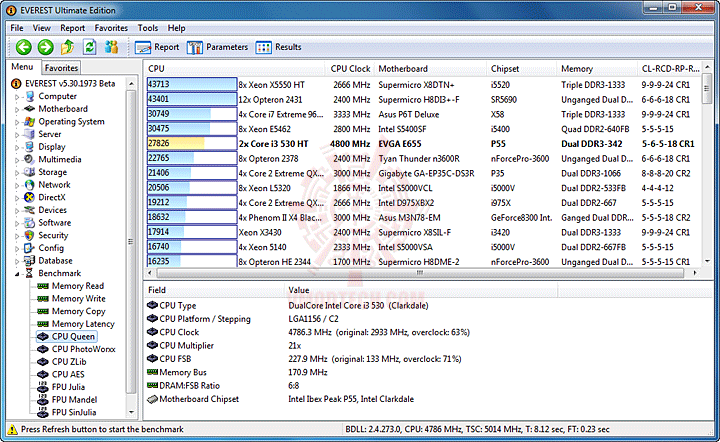
Task: Open the Help menu
Action: click(x=176, y=28)
